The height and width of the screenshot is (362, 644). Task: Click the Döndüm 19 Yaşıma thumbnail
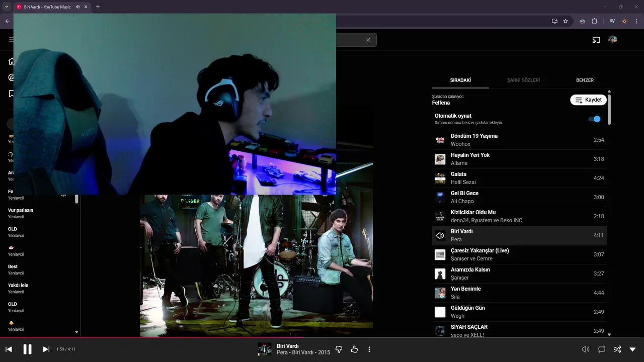pyautogui.click(x=440, y=140)
